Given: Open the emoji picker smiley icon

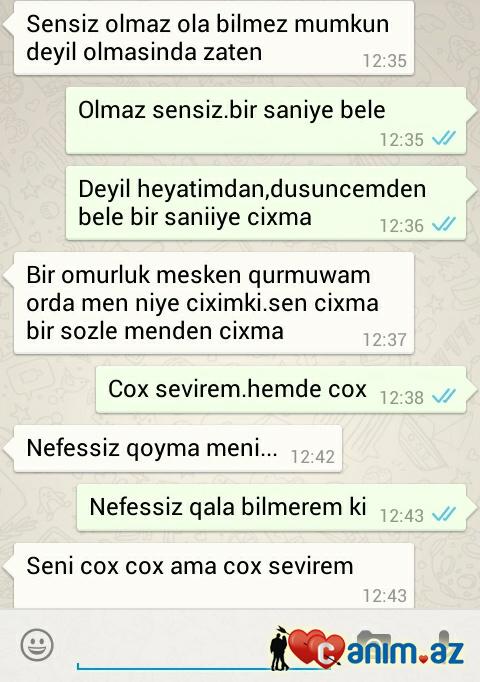Looking at the screenshot, I should pos(37,644).
